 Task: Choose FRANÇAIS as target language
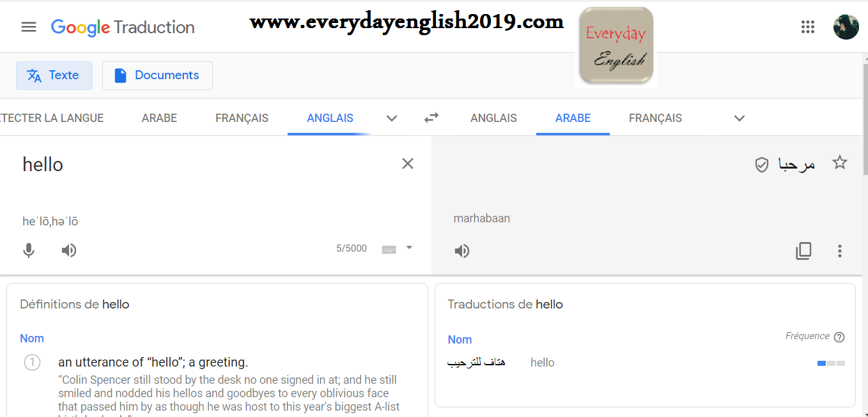(655, 118)
